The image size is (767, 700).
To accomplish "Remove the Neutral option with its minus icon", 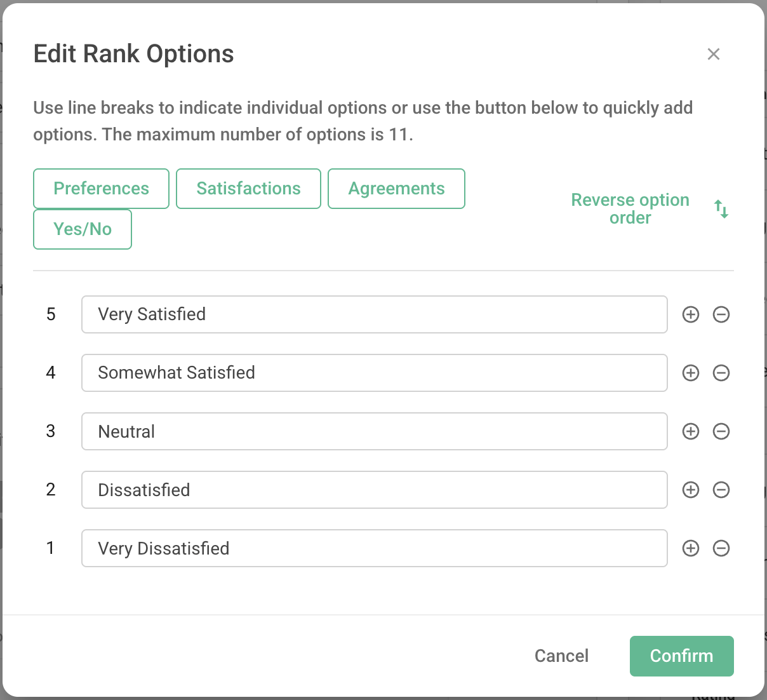I will 721,431.
